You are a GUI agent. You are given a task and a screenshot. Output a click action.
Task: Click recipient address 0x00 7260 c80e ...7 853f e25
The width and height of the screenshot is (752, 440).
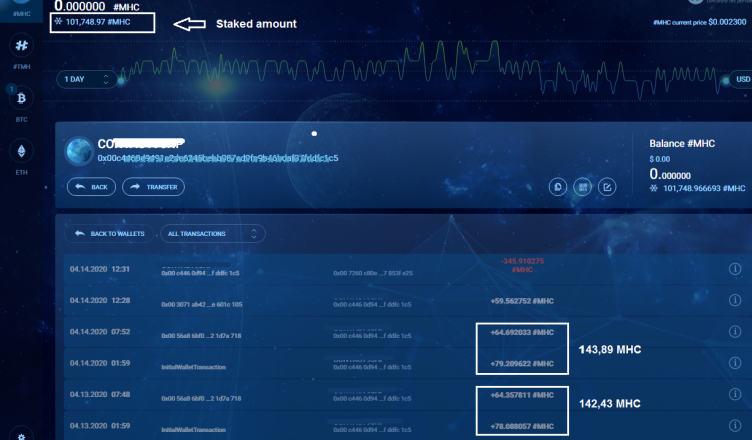[373, 273]
